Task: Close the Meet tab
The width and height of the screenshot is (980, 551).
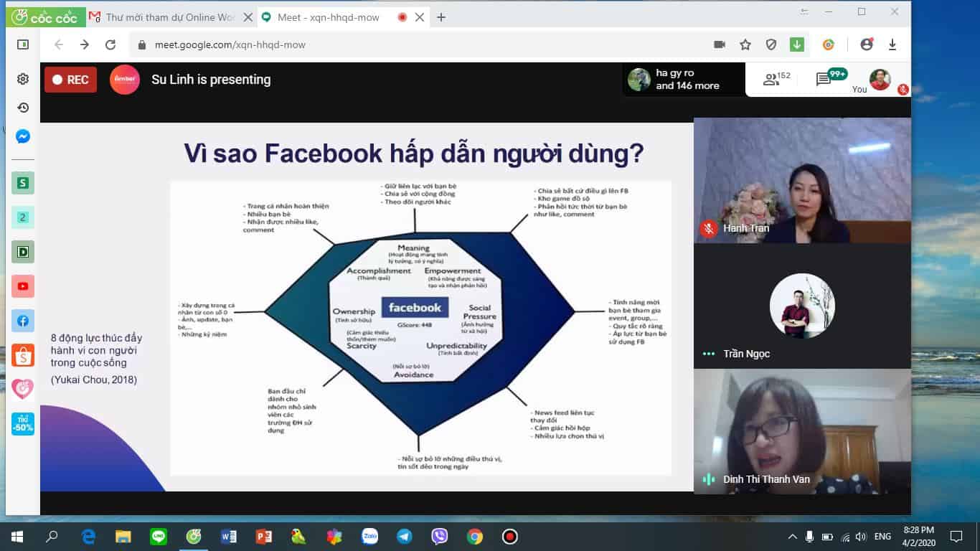Action: [x=420, y=17]
